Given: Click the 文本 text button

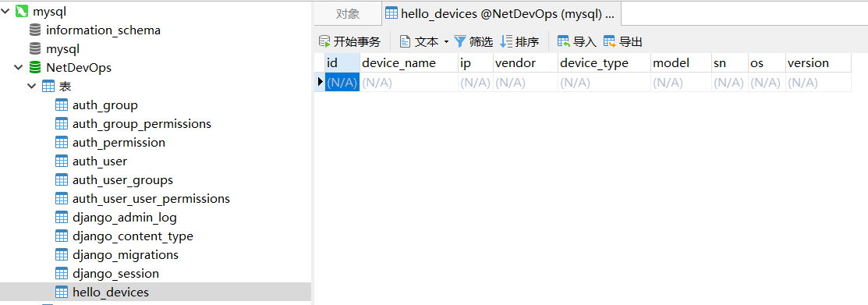Looking at the screenshot, I should [x=419, y=41].
